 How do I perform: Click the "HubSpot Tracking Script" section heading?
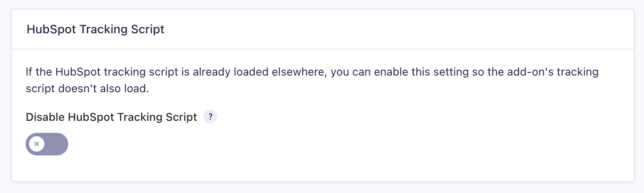coord(96,29)
